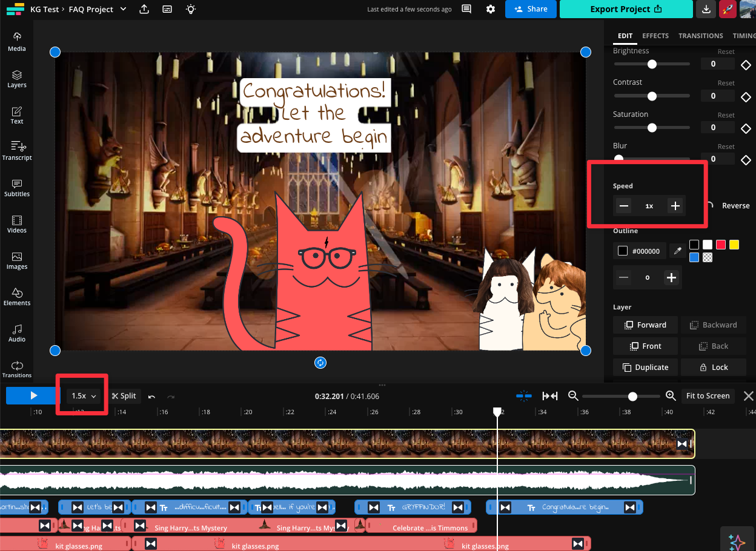Expand the FAQ Project name dropdown
The height and width of the screenshot is (551, 756).
coord(124,9)
